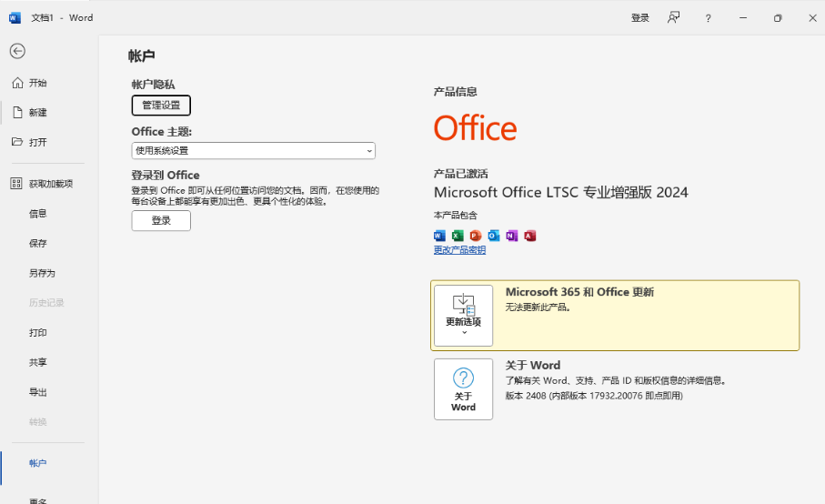The image size is (825, 504).
Task: Expand the Office 主题 theme dropdown
Action: click(253, 150)
